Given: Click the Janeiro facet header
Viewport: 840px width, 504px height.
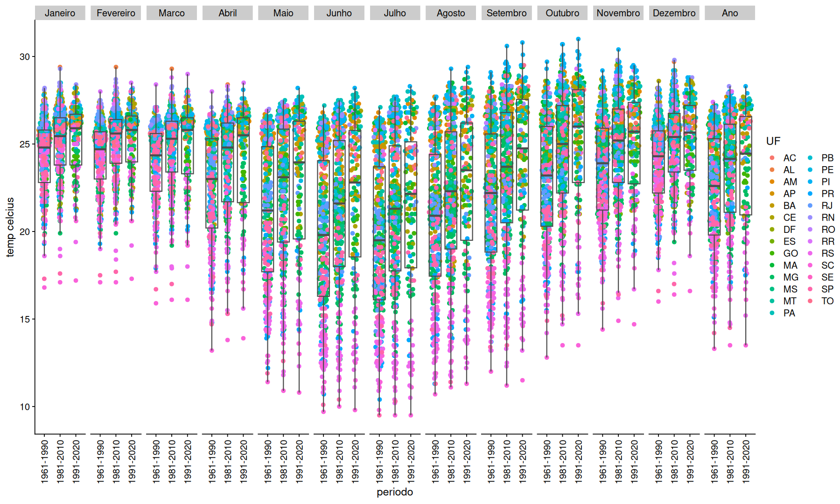Looking at the screenshot, I should pos(60,13).
